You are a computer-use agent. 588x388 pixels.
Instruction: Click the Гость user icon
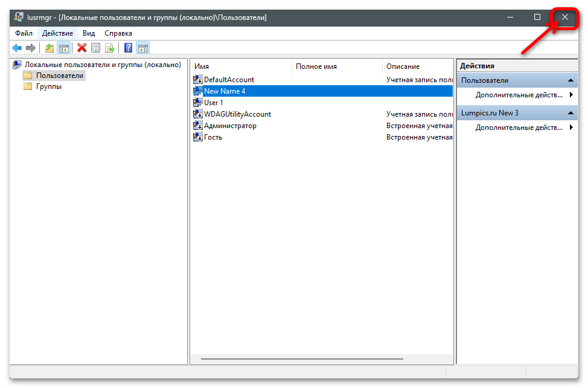tap(197, 137)
